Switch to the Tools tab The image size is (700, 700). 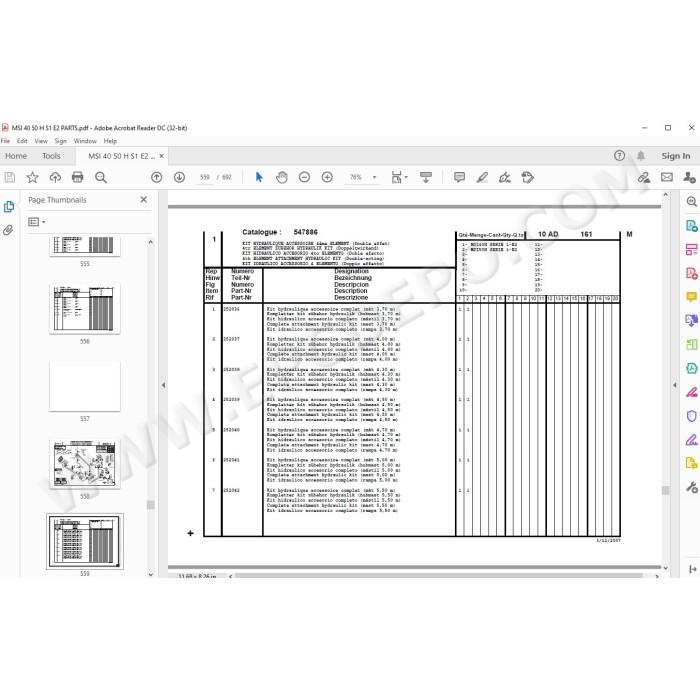[x=51, y=156]
